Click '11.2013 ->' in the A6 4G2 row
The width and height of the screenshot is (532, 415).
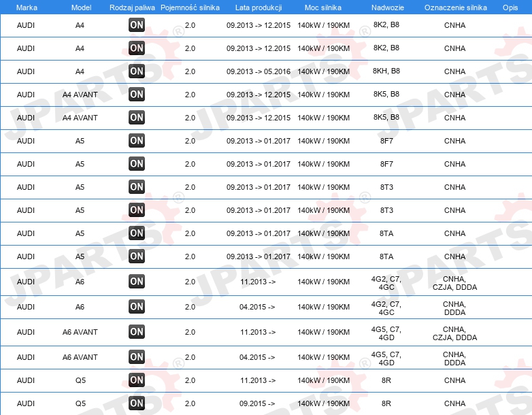(258, 282)
